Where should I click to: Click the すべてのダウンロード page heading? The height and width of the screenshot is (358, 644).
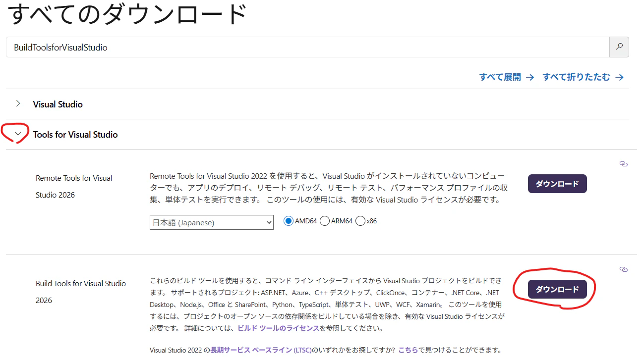[127, 13]
